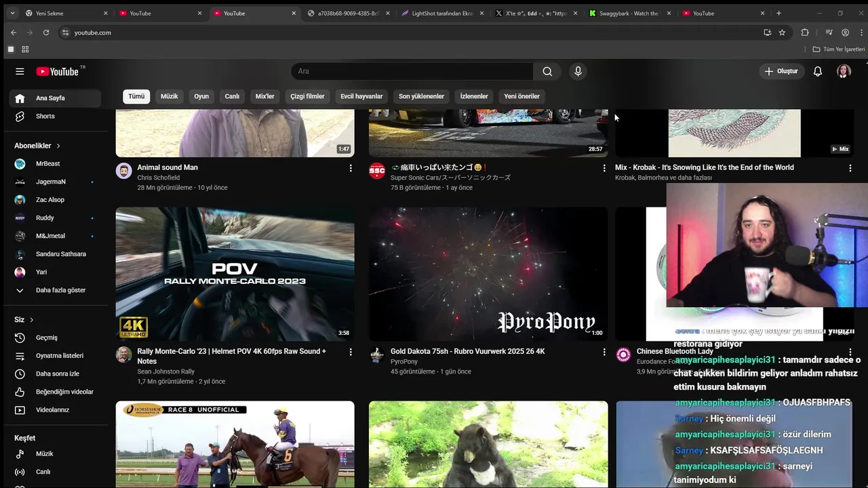868x488 pixels.
Task: Select the Evcil hayvanlar filter chip
Action: (361, 96)
